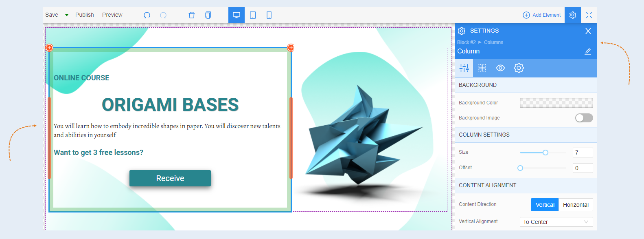Open the spacing grid tab
This screenshot has width=644, height=239.
(x=482, y=68)
